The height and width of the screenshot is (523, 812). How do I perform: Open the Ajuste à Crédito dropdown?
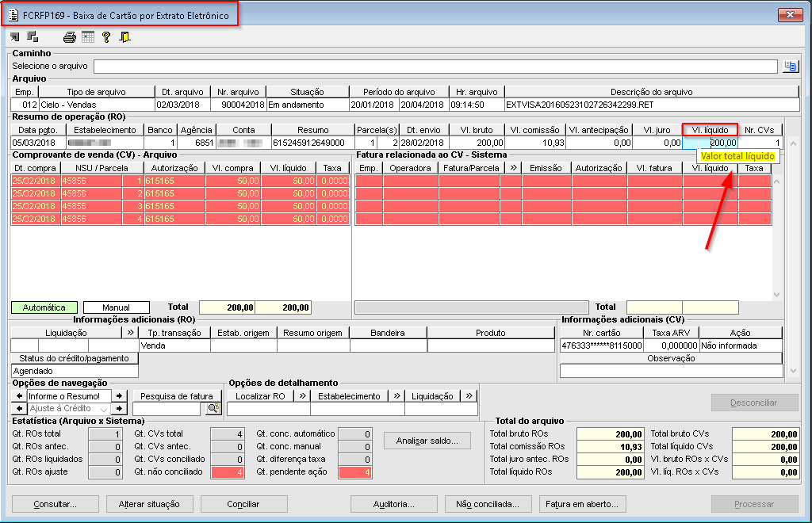point(104,409)
